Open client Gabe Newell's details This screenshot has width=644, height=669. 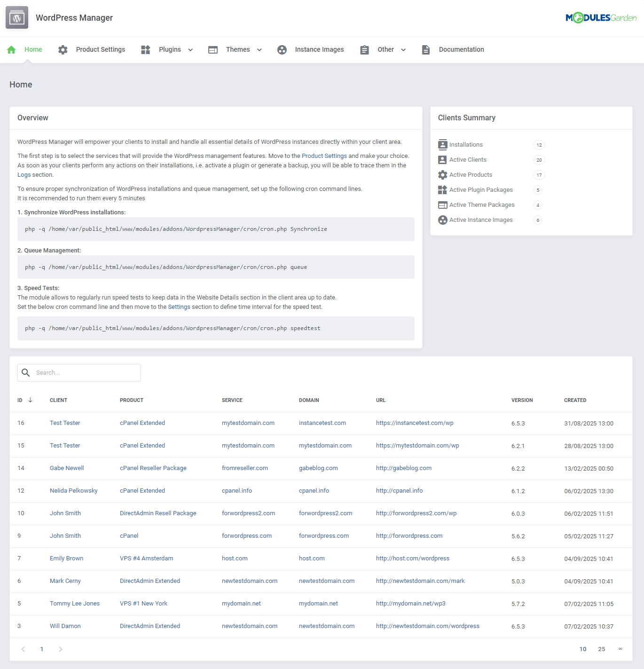tap(66, 468)
